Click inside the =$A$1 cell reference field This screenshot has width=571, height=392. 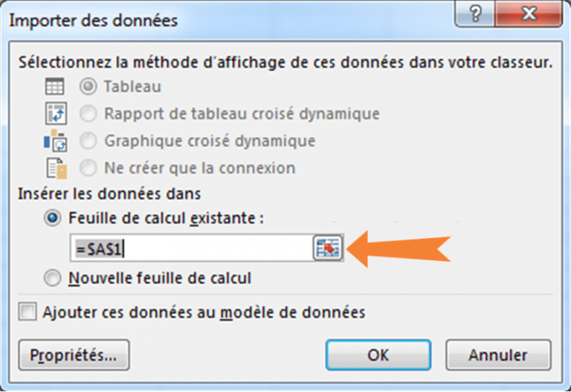(192, 248)
